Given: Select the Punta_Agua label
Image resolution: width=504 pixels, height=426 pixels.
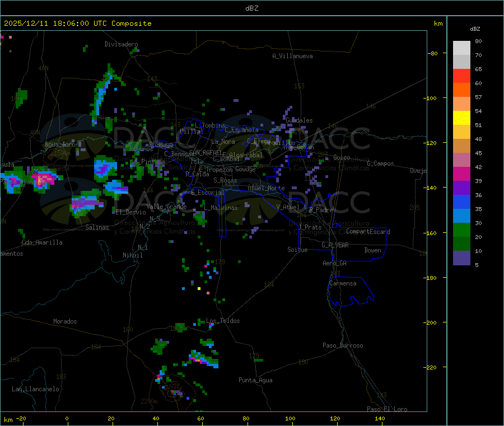Looking at the screenshot, I should pos(255,380).
